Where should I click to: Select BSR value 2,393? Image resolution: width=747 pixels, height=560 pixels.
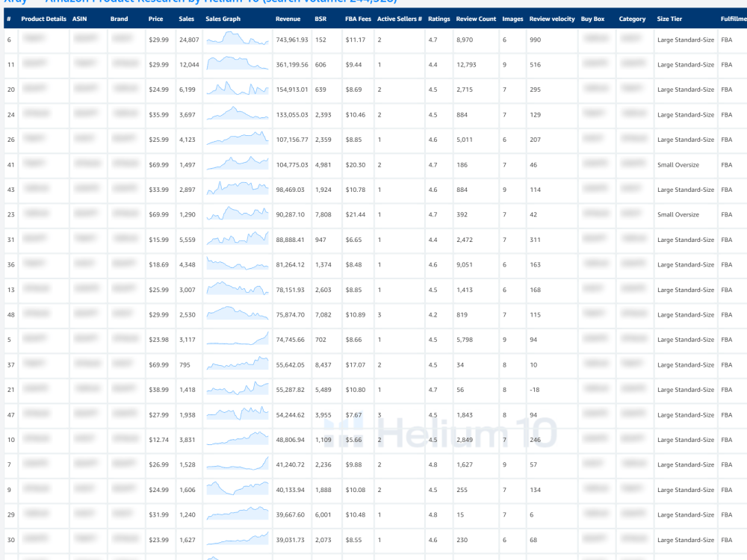(x=323, y=115)
